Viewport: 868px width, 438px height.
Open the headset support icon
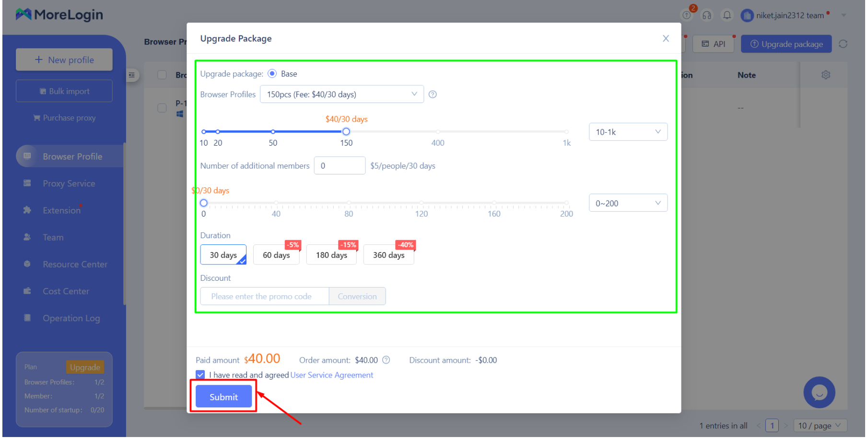[707, 15]
